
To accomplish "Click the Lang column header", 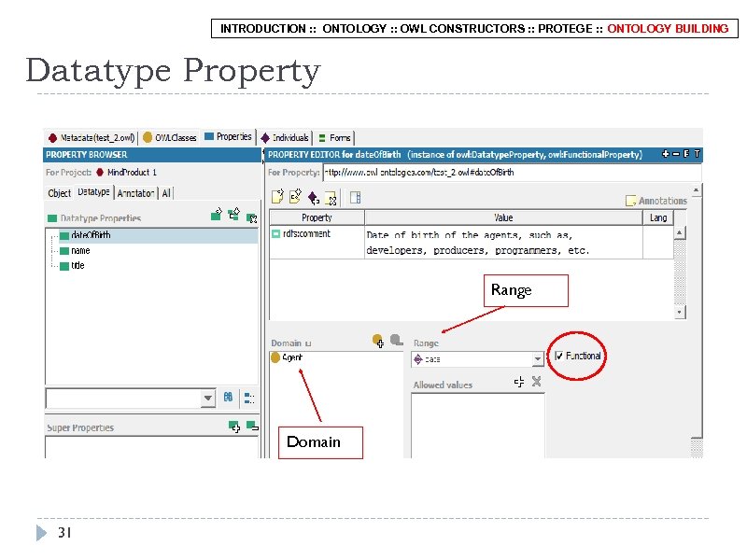I will point(658,217).
